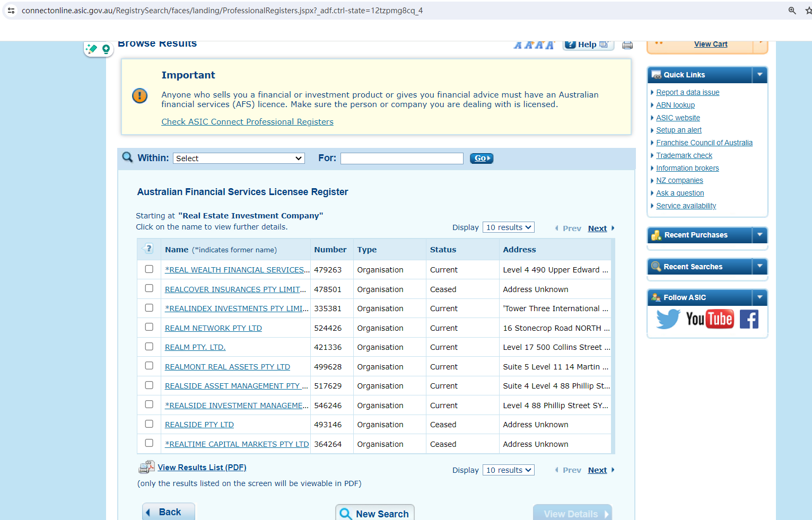812x520 pixels.
Task: Open the top Display 10 results dropdown
Action: 508,227
